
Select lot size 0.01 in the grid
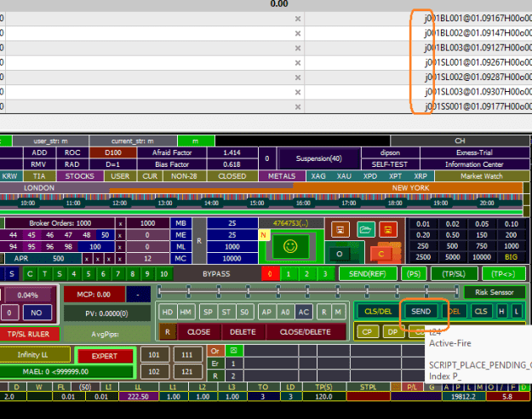[423, 224]
